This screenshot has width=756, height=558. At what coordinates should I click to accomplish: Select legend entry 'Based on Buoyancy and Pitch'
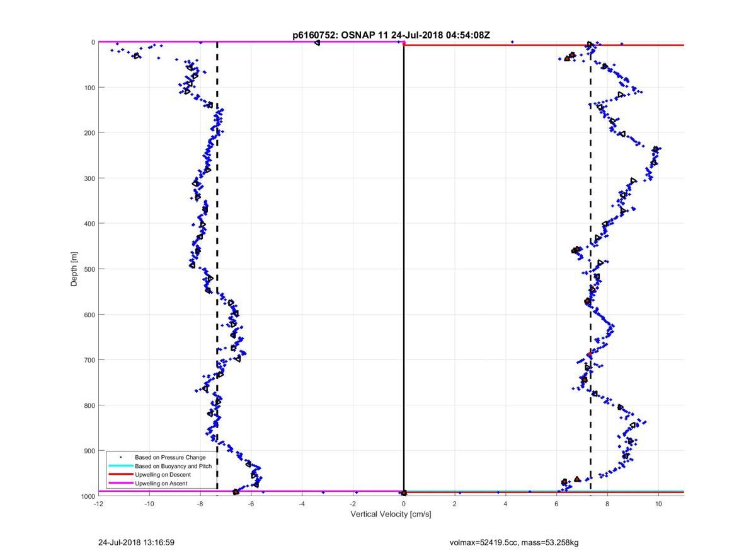173,466
